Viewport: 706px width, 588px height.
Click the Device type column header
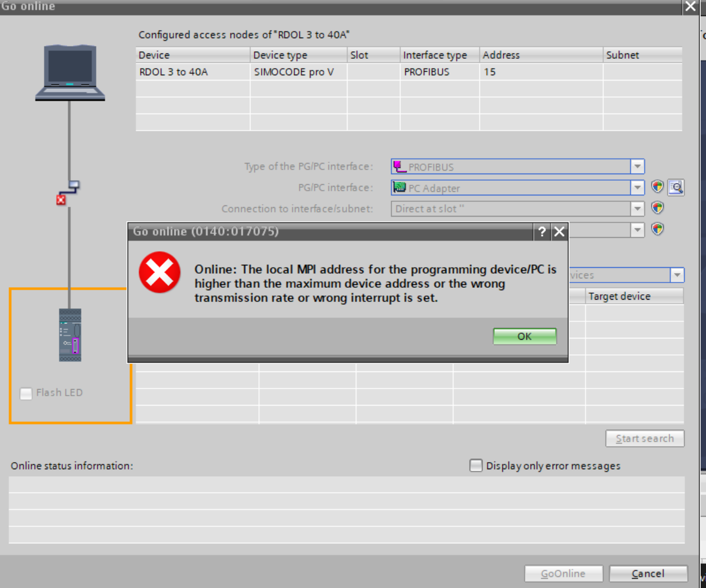point(298,55)
